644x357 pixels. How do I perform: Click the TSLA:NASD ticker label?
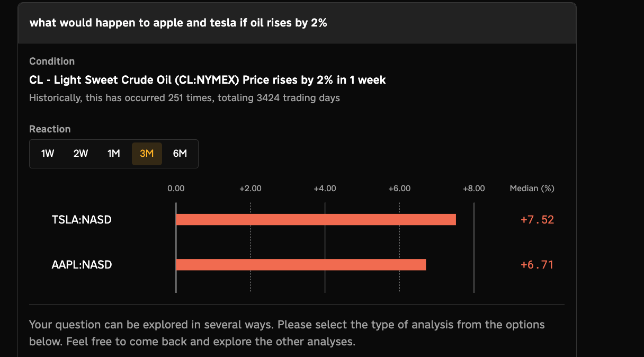point(82,219)
